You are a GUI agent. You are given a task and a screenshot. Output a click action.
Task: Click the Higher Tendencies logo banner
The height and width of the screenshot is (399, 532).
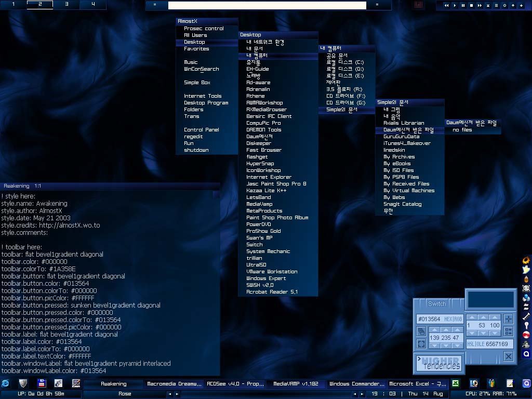pos(438,363)
